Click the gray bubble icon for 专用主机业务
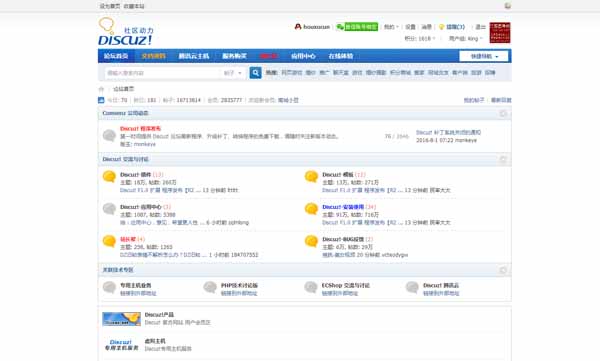 [109, 287]
